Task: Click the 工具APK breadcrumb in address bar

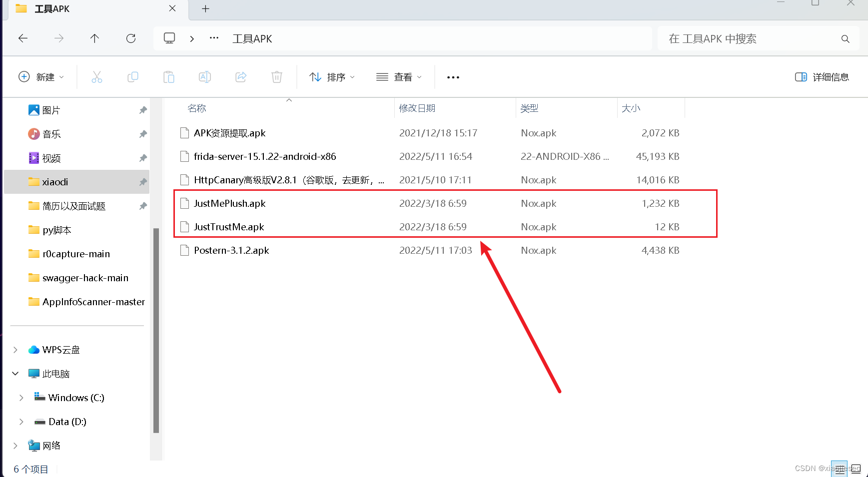Action: pos(252,38)
